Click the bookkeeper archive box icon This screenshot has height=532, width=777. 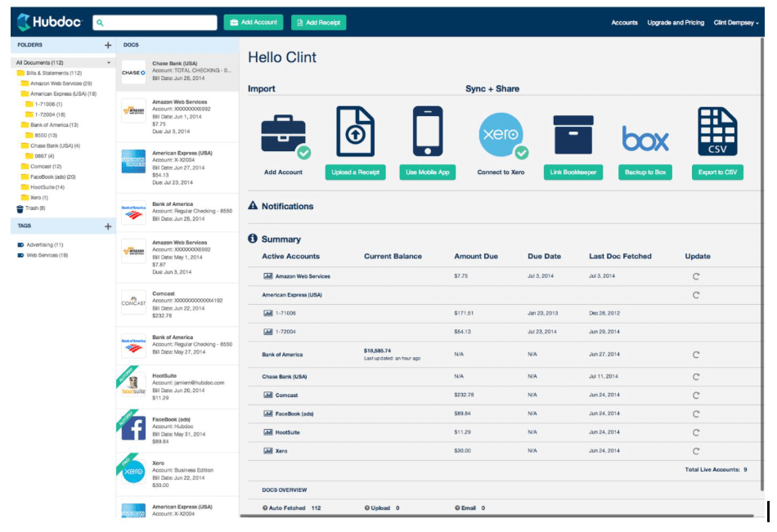click(573, 135)
